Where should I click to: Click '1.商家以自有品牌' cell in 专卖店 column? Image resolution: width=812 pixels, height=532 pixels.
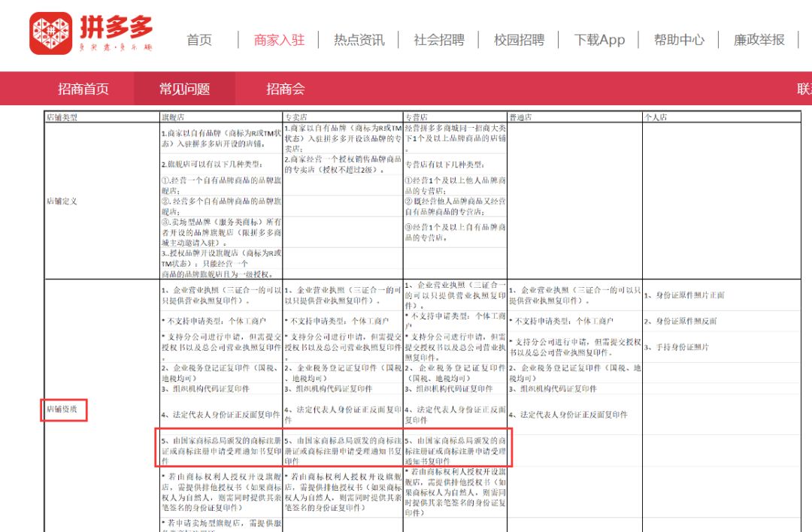343,138
